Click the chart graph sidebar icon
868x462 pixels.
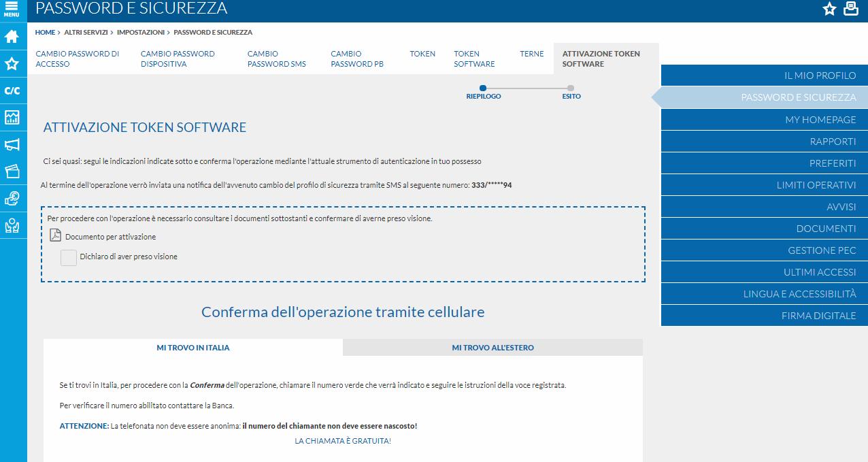click(x=12, y=117)
